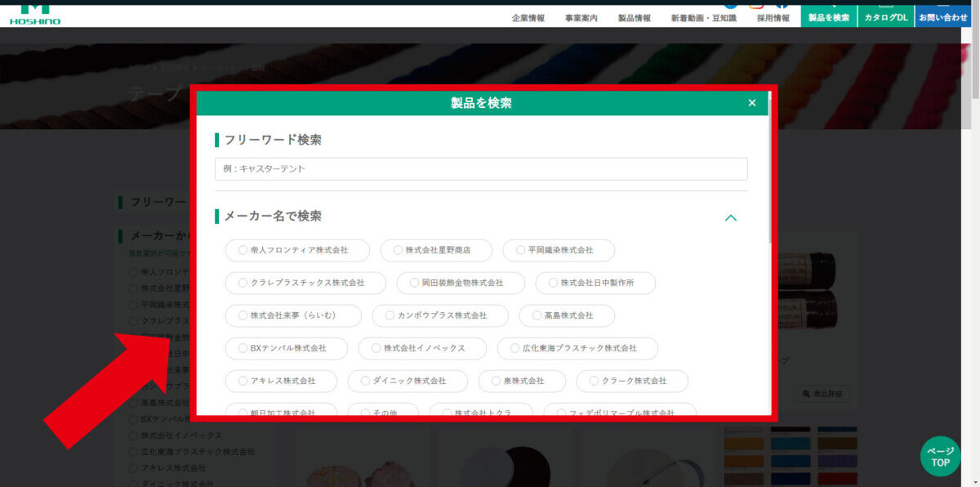Select クラレプラスチックス株式会社 in the modal
Image resolution: width=980 pixels, height=487 pixels.
305,283
